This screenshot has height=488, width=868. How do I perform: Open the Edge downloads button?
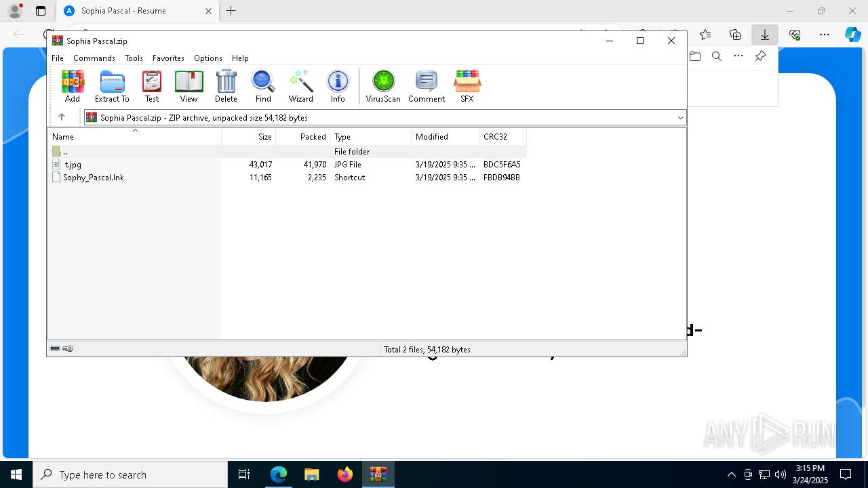(764, 35)
